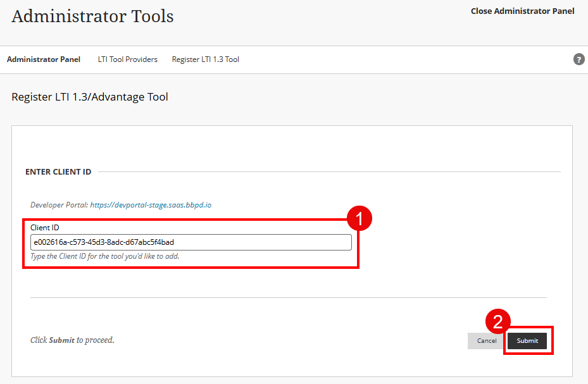Click the devportal-stage.saas.bbpd.io hyperlink text
The image size is (588, 384).
tap(150, 204)
